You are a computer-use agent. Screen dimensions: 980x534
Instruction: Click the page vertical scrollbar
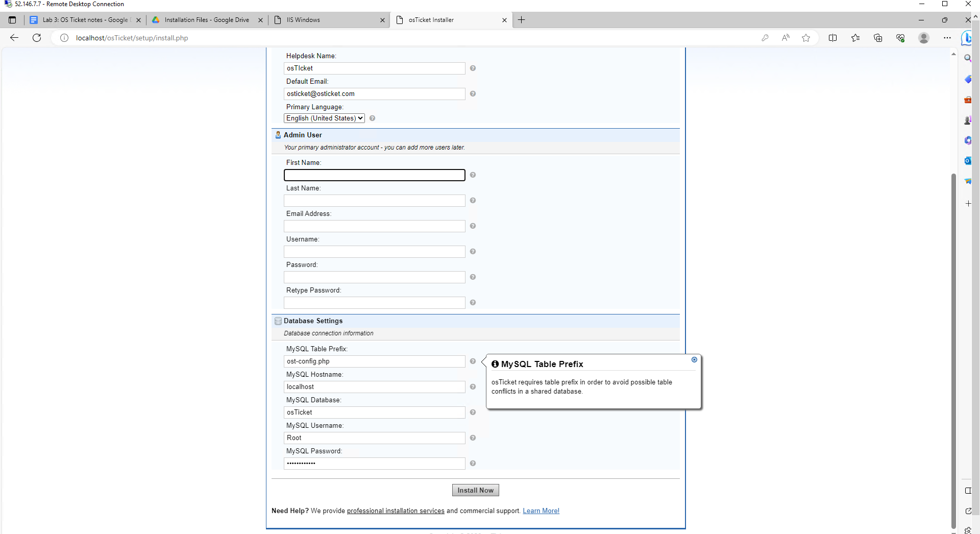point(953,351)
